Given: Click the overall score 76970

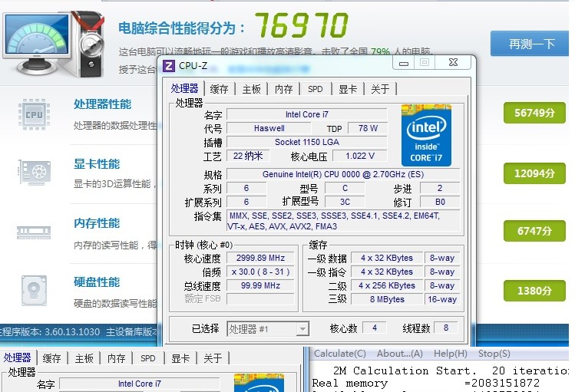Looking at the screenshot, I should click(x=301, y=25).
